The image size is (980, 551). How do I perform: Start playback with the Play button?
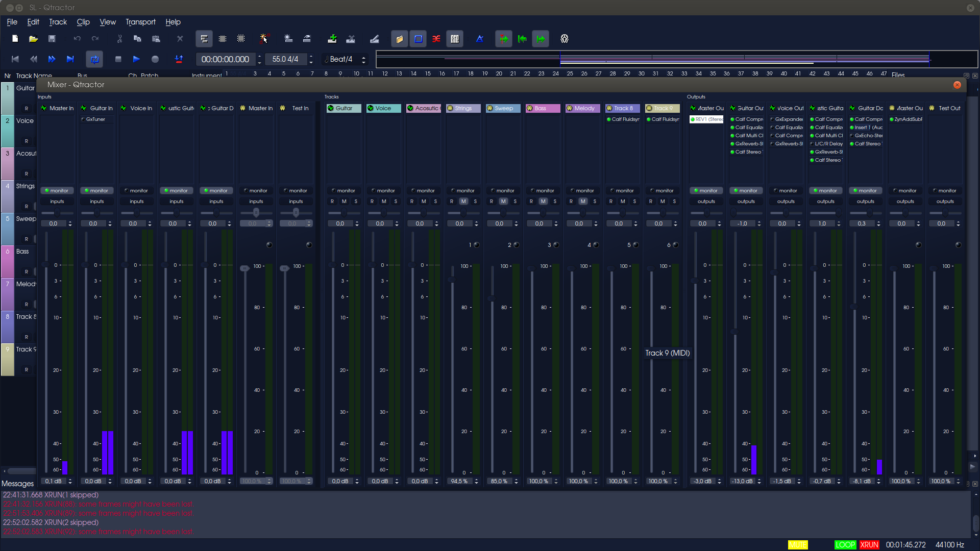pyautogui.click(x=136, y=59)
